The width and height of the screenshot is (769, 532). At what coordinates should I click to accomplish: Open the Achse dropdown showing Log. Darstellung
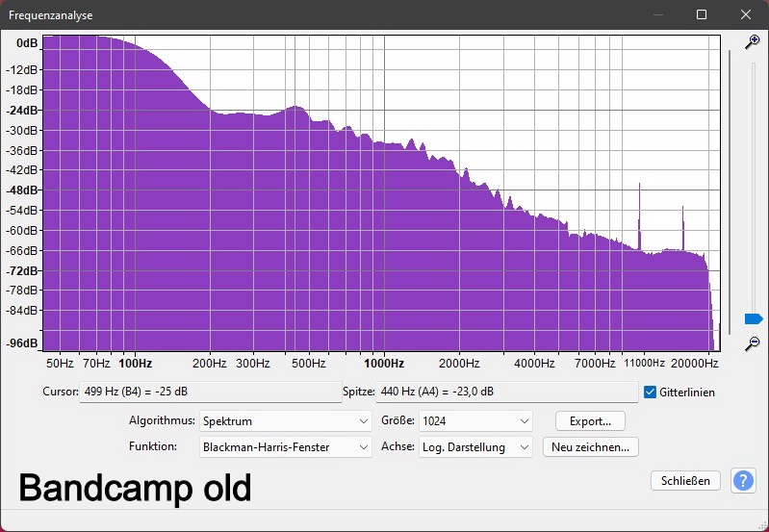pyautogui.click(x=475, y=447)
